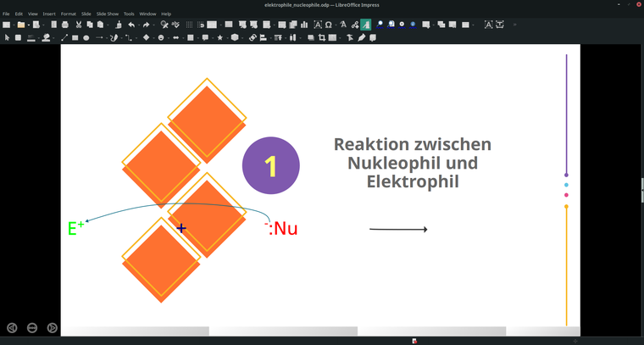The width and height of the screenshot is (644, 345).
Task: Click the Undo arrow icon
Action: click(x=131, y=25)
